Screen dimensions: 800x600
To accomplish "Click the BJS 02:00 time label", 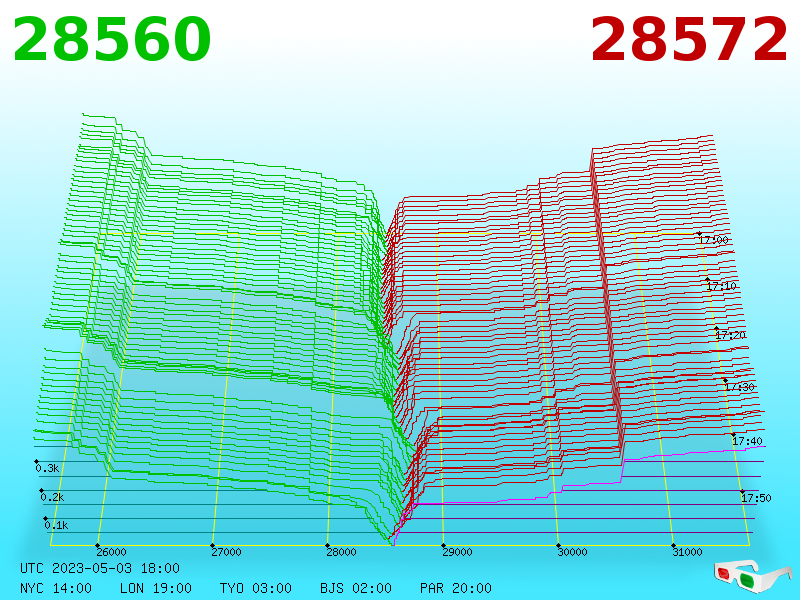I will (x=356, y=588).
